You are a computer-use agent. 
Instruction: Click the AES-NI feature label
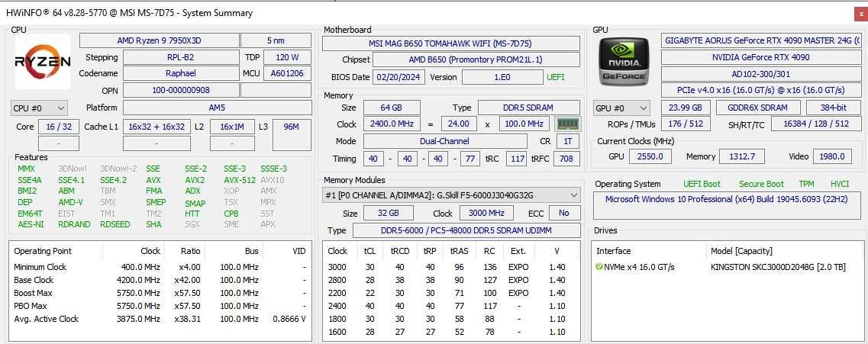coord(31,224)
